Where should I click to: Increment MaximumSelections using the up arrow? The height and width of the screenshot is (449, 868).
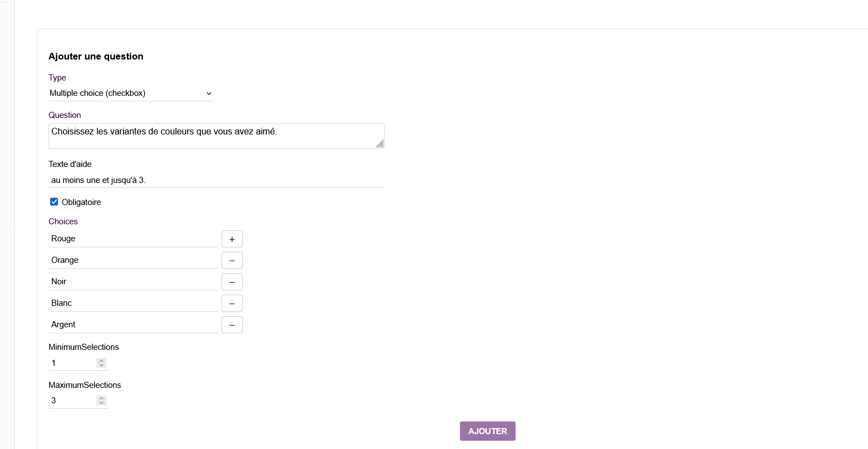tap(101, 398)
